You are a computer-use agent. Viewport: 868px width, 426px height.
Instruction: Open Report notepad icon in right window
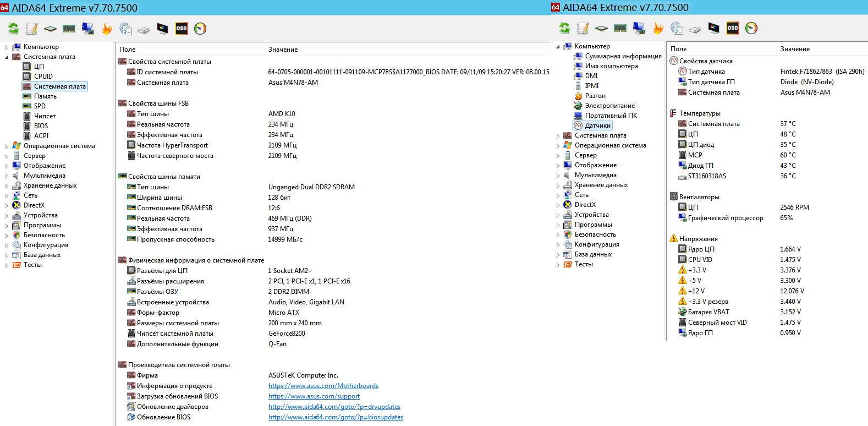(583, 28)
